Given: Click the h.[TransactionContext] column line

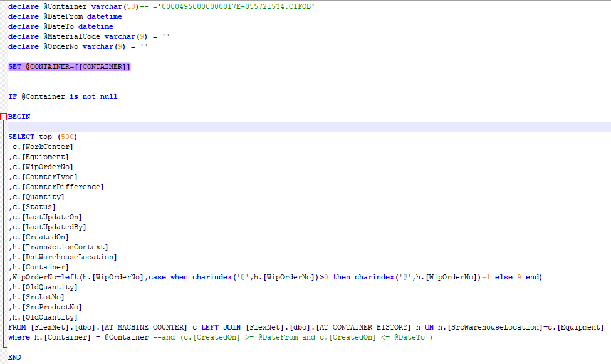Looking at the screenshot, I should 58,247.
